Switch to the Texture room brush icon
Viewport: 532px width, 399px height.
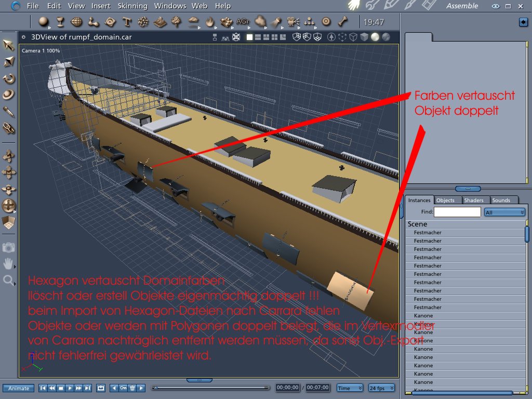[409, 5]
